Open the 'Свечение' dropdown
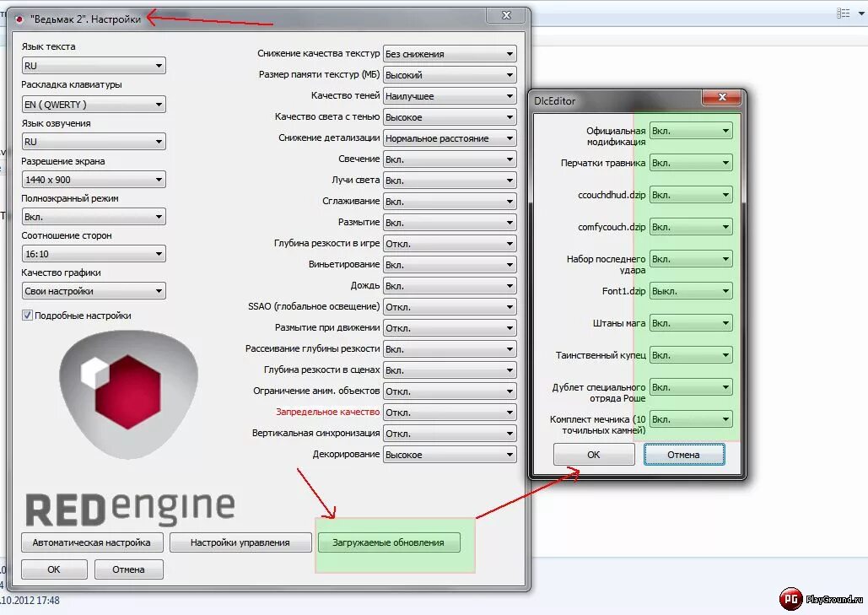The height and width of the screenshot is (615, 868). (x=450, y=159)
